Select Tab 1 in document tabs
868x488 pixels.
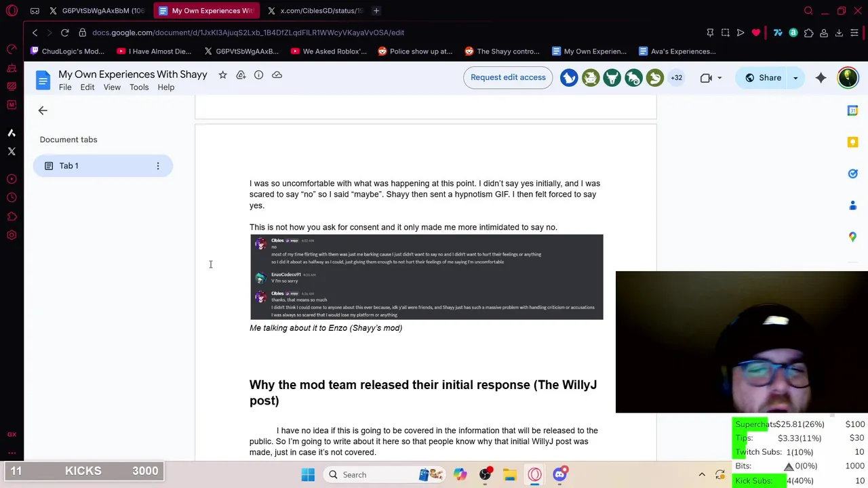pos(103,166)
